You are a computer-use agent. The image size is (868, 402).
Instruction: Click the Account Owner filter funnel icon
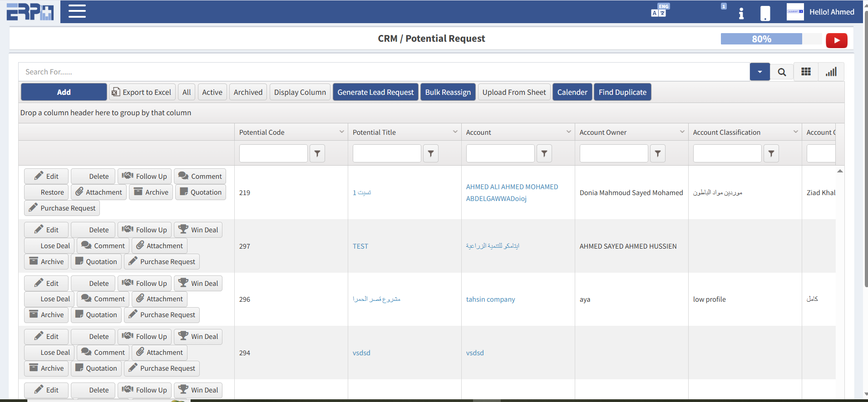click(657, 154)
